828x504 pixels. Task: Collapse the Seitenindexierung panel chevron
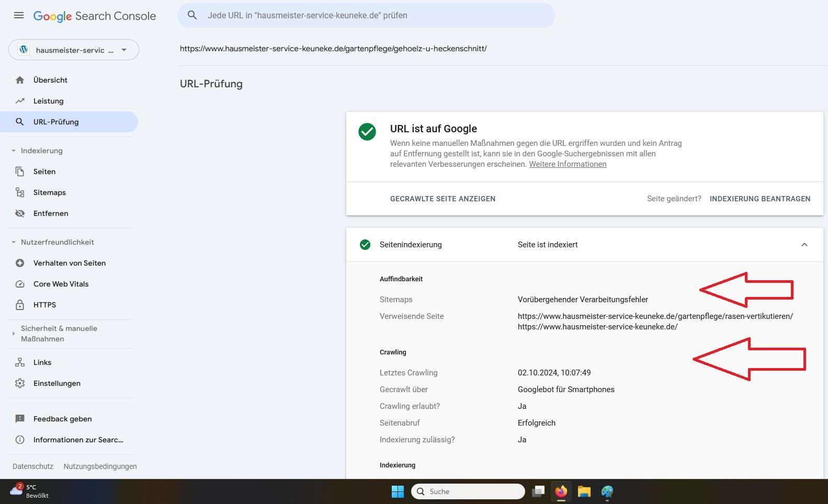804,245
